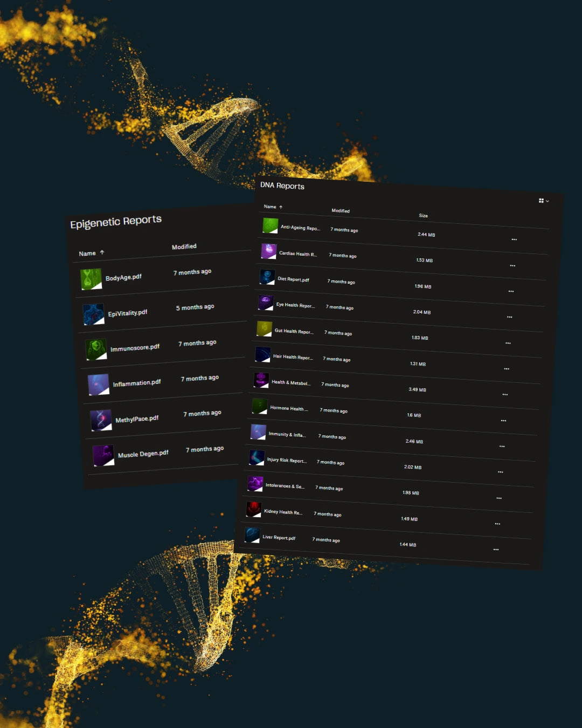Click the EpiVitality.pdf thumbnail icon
Image resolution: width=582 pixels, height=728 pixels.
pyautogui.click(x=93, y=314)
